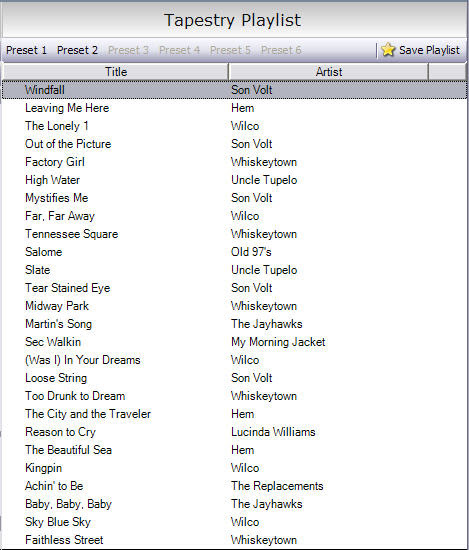
Task: Click Whiskeytown beside Factory Girl
Action: [264, 162]
